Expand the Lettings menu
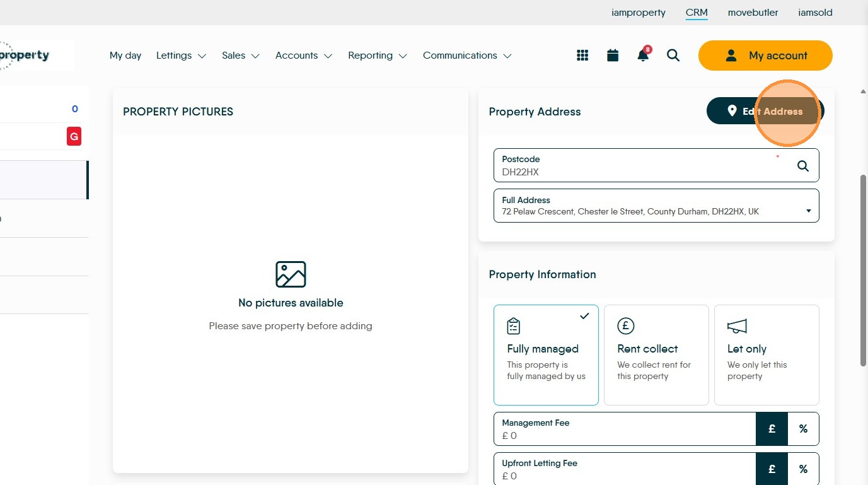868x485 pixels. pos(181,56)
